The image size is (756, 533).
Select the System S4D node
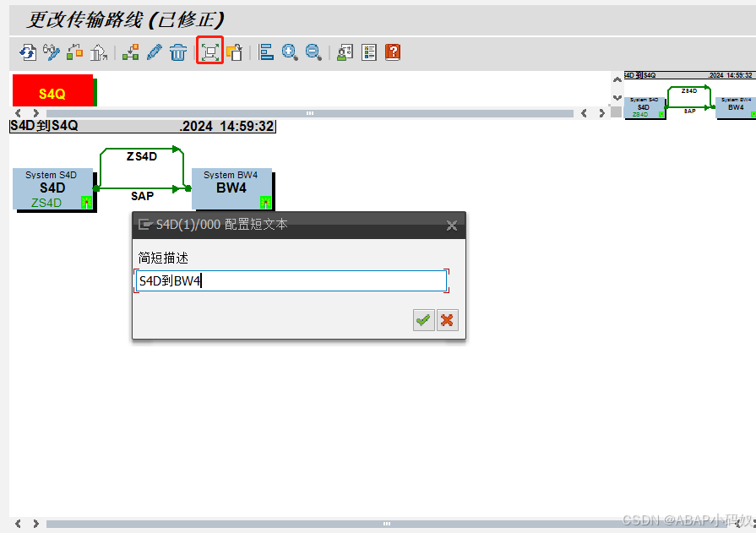pos(52,188)
